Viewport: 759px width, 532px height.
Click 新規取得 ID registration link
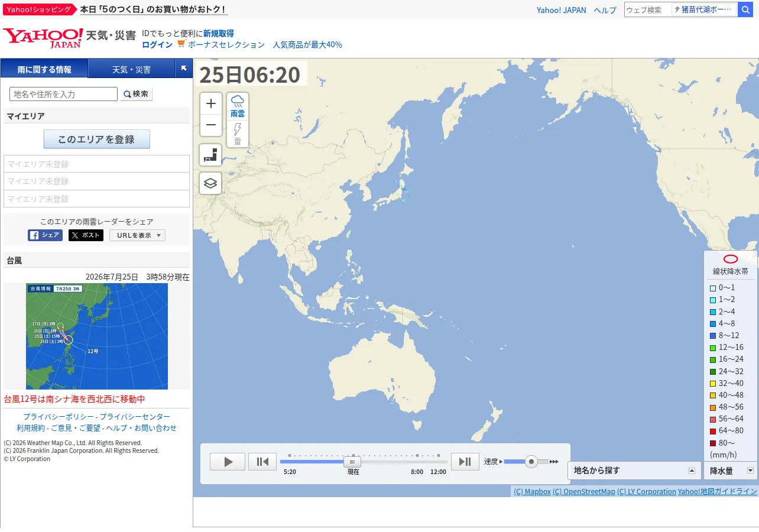[x=219, y=33]
